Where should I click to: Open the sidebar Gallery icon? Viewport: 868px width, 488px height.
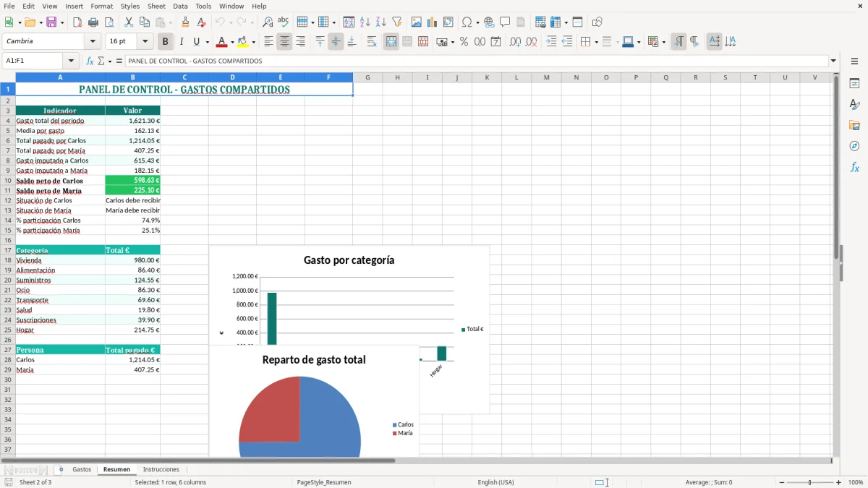coord(854,126)
